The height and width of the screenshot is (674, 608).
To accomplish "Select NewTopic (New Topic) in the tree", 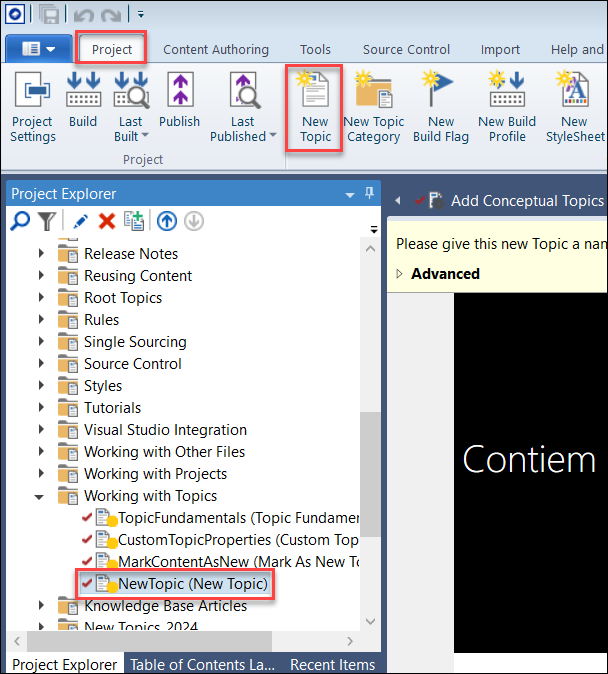I will 192,584.
